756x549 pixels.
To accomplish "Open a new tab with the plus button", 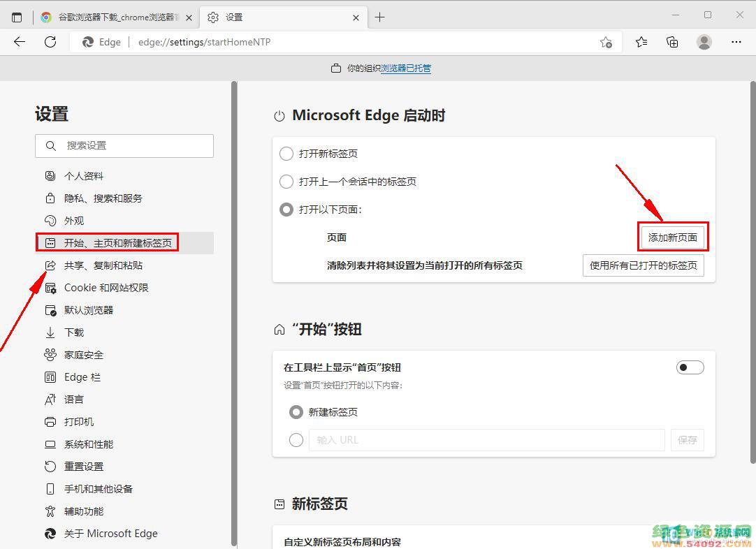I will [380, 17].
